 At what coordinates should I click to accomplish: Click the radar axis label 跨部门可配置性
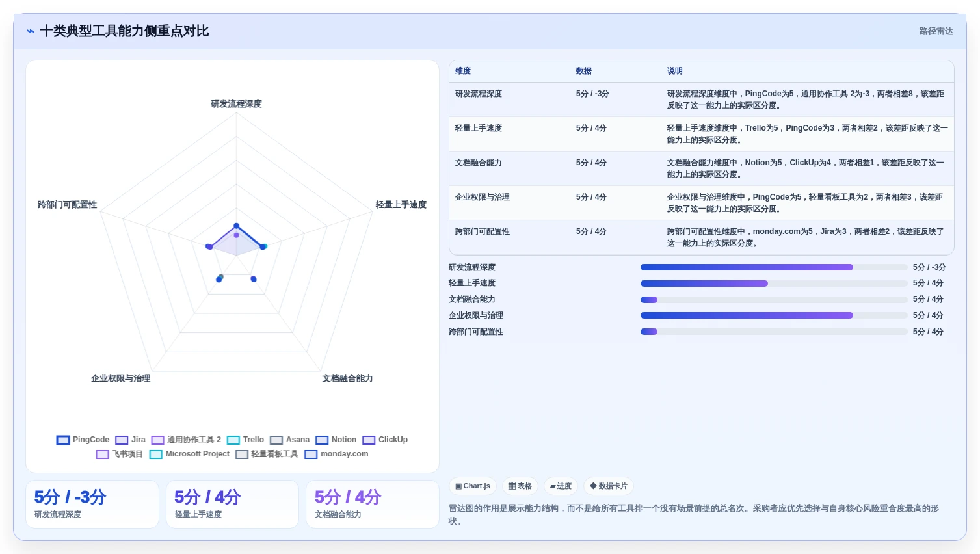(x=67, y=205)
